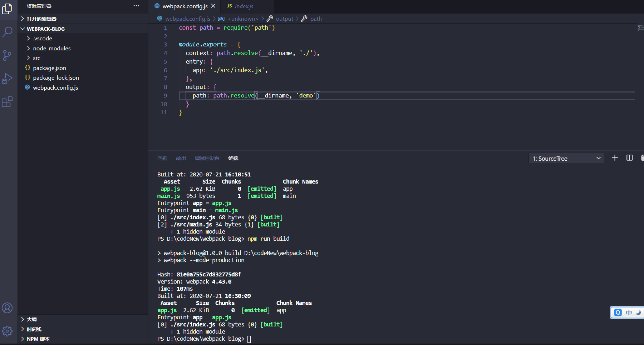Split the terminal panel
Screen dimensions: 644x345
(x=630, y=157)
